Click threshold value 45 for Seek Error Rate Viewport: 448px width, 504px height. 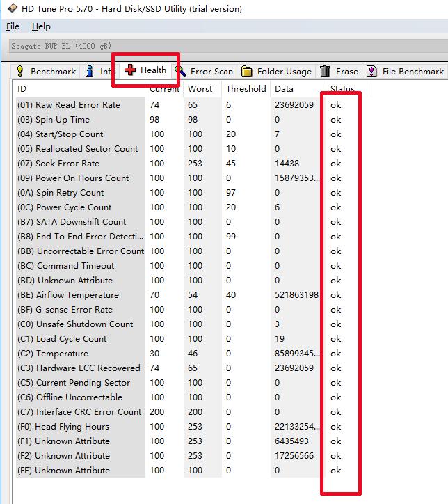tap(231, 164)
